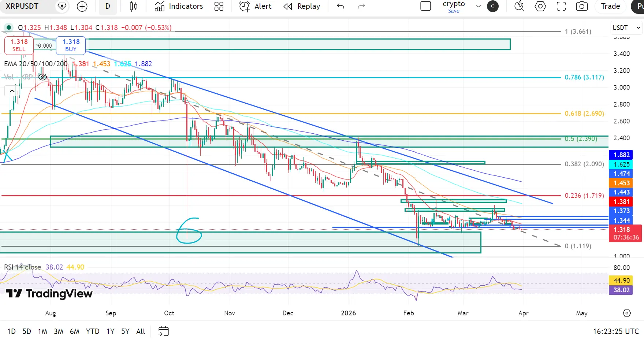Open the Trade panel
Viewport: 644px width, 341px height.
point(610,6)
